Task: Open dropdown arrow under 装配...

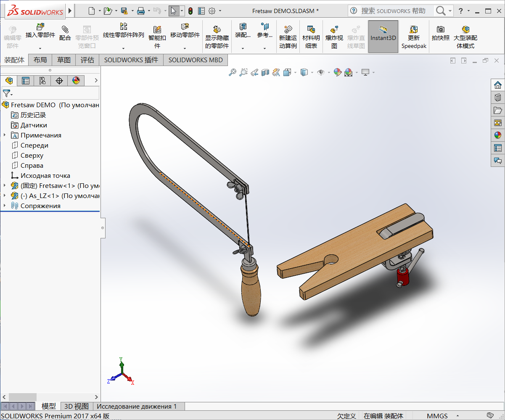Action: (x=243, y=48)
